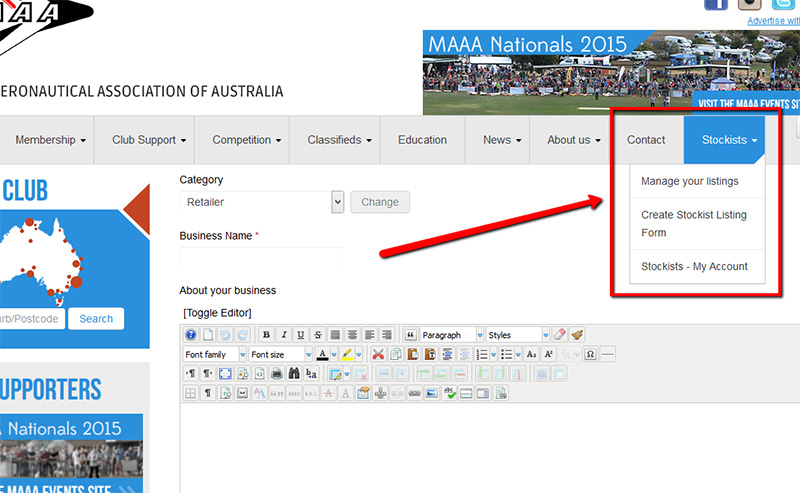Toggle Superscript formatting
Screen dimensions: 800x493
tap(548, 354)
